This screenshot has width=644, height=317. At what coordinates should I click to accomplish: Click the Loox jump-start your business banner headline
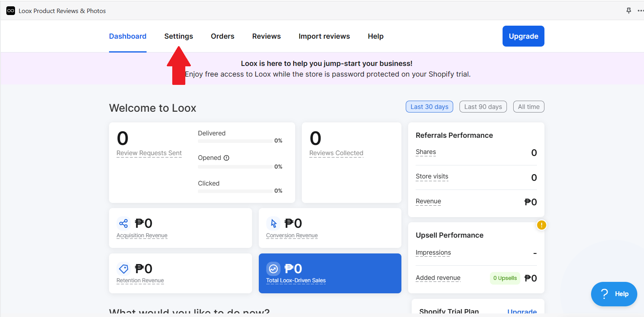327,64
